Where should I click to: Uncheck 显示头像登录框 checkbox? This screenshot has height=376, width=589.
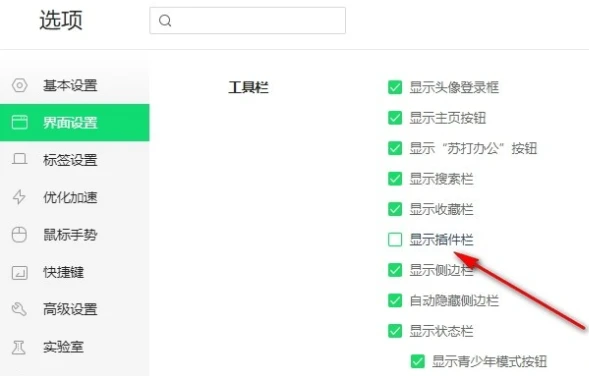tap(395, 88)
